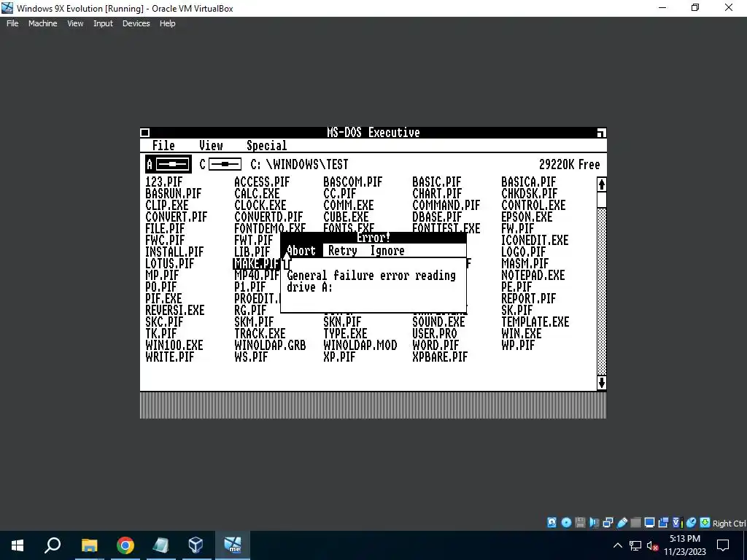The width and height of the screenshot is (747, 560).
Task: Click the recording/screen capture icon in status bar
Action: pos(663,522)
